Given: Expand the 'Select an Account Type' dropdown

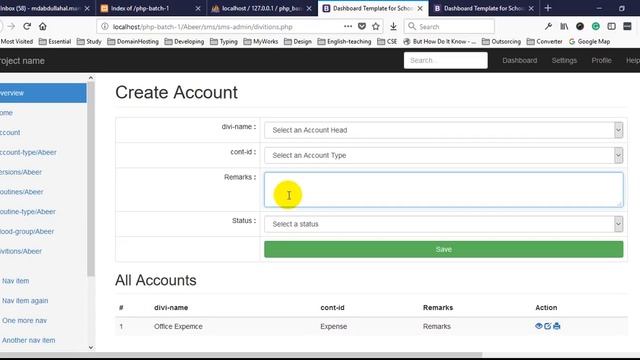Looking at the screenshot, I should [x=443, y=156].
